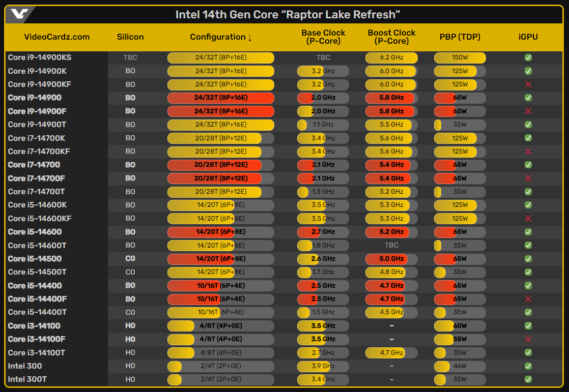The image size is (569, 392).
Task: Click the green iGPU checkmark for Intel 300
Action: click(528, 366)
